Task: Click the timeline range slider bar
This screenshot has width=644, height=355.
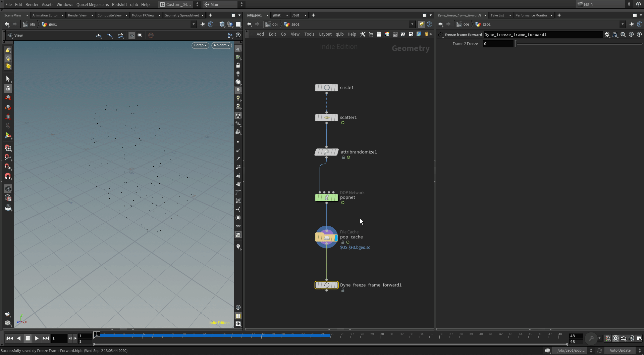Action: tap(330, 344)
